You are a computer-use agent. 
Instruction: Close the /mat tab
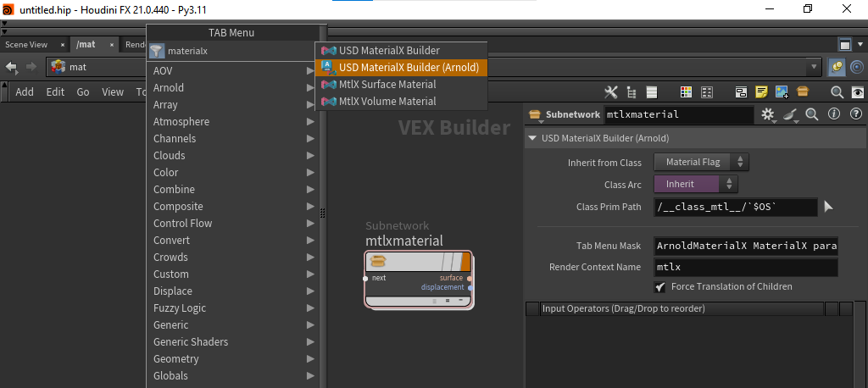coord(111,45)
